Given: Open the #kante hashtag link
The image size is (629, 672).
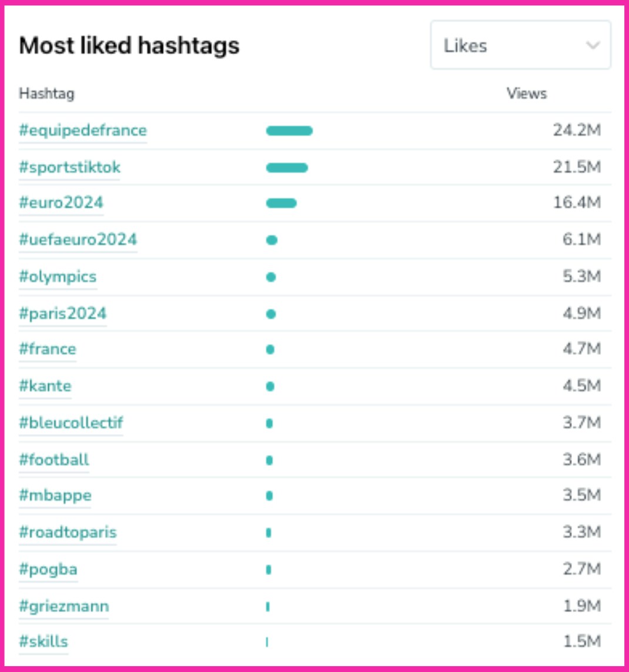Looking at the screenshot, I should point(45,386).
